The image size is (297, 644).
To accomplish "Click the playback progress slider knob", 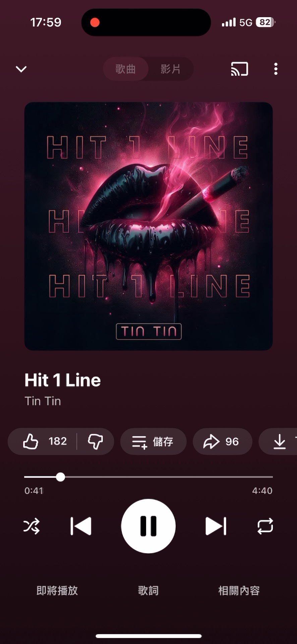I will tap(60, 477).
